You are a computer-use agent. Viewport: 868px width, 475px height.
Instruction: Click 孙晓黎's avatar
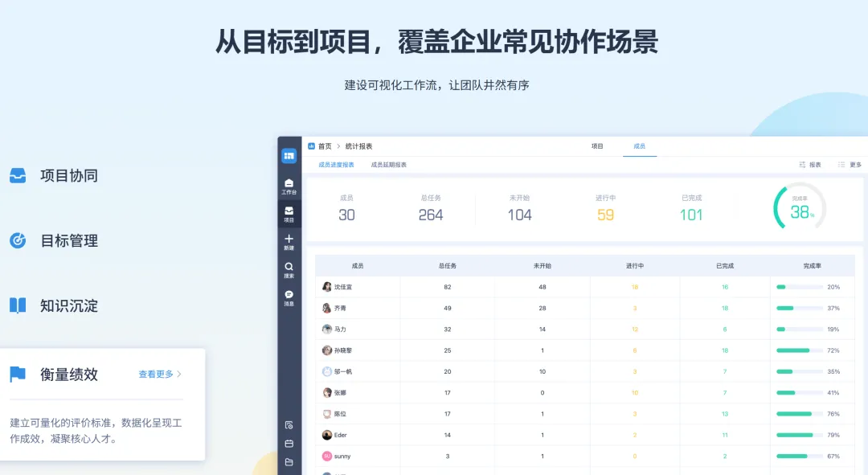coord(327,350)
